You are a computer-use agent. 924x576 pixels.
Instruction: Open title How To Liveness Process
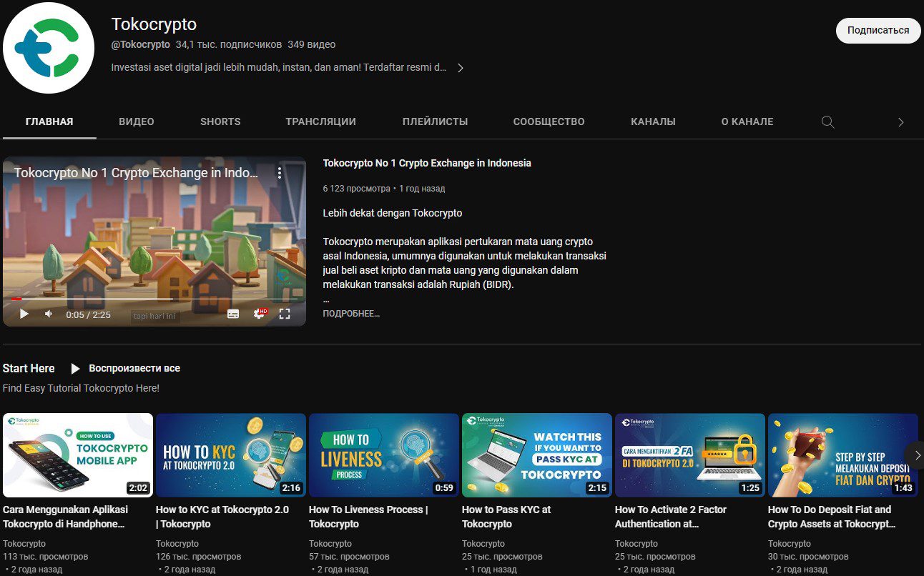point(368,517)
